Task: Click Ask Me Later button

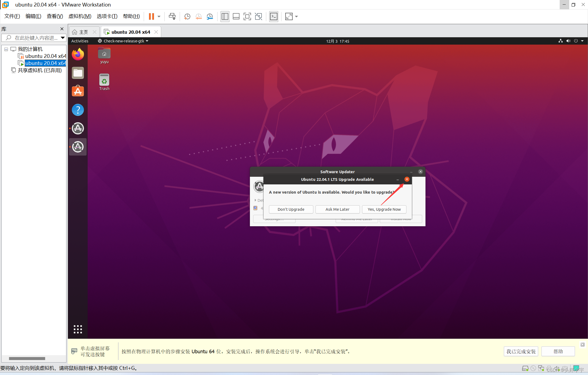Action: (338, 209)
